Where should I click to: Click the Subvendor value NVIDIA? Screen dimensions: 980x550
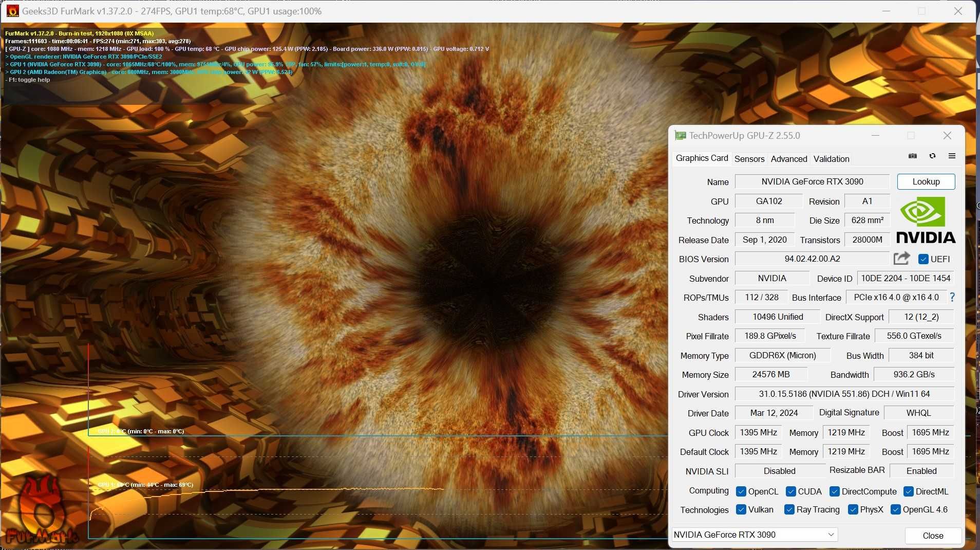coord(772,278)
